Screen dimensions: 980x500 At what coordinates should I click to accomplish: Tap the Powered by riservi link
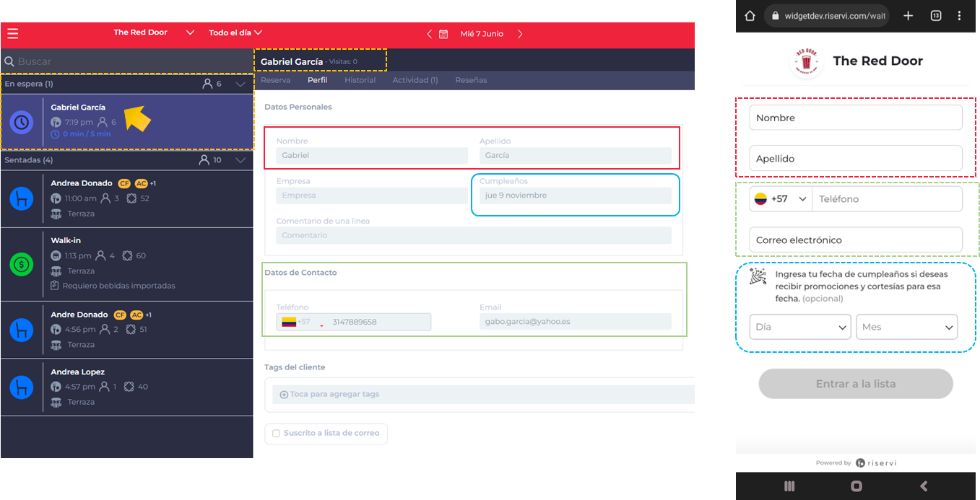click(856, 462)
